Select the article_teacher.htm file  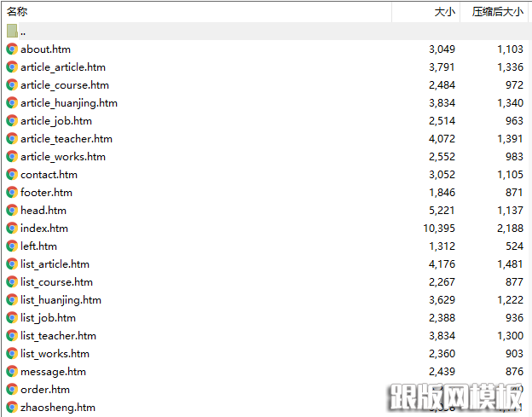(66, 139)
